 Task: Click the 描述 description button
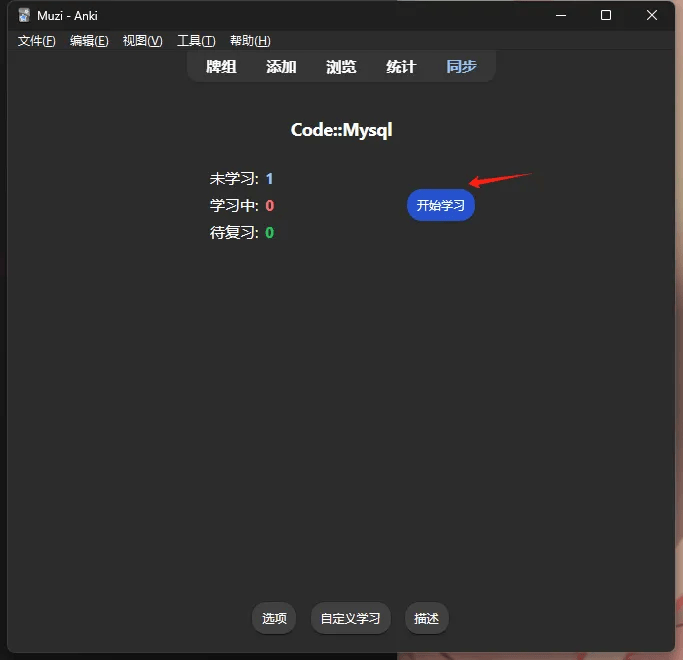click(x=426, y=618)
